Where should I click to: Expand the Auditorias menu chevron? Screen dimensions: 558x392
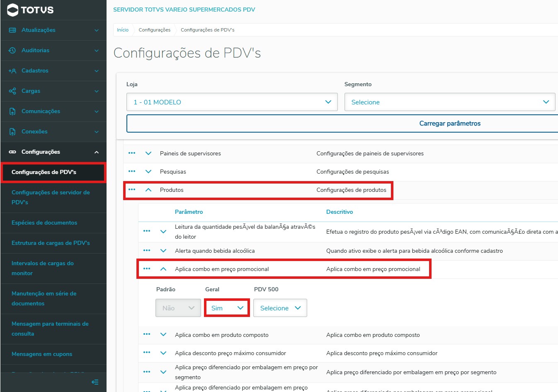click(x=97, y=51)
